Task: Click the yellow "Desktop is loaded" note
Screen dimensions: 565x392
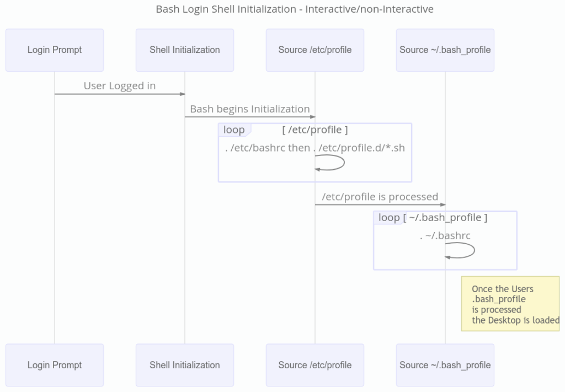Action: [x=510, y=304]
